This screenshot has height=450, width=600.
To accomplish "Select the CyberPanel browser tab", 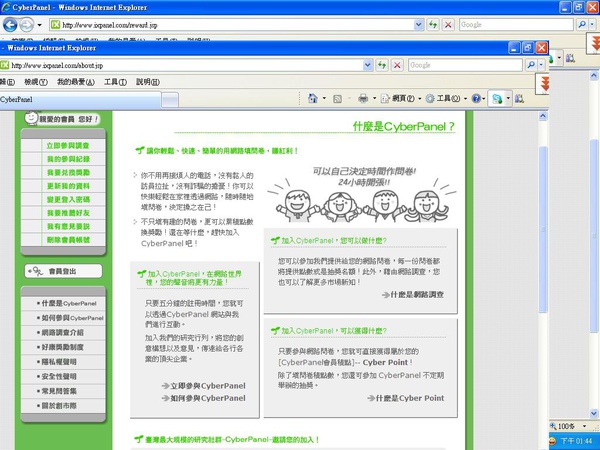I will 80,99.
